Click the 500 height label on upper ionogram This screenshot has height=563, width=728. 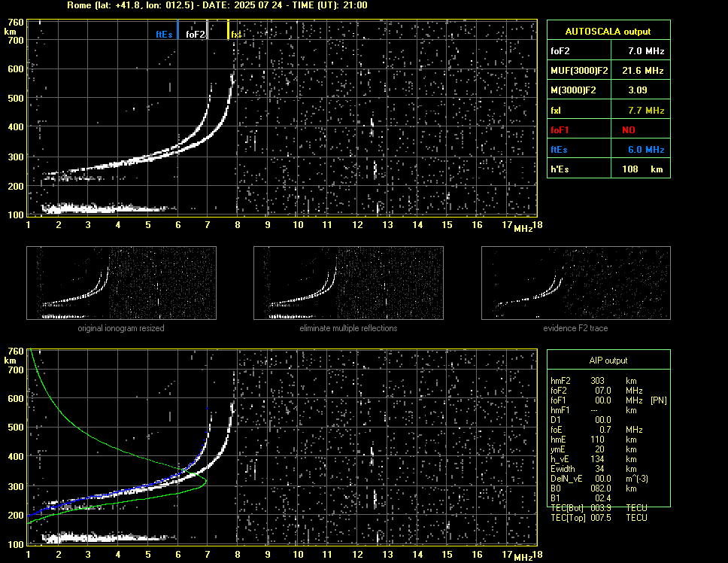(x=16, y=98)
